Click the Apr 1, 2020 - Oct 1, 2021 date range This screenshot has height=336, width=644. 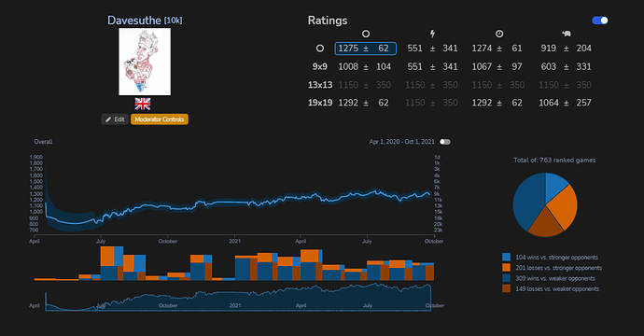(x=401, y=142)
